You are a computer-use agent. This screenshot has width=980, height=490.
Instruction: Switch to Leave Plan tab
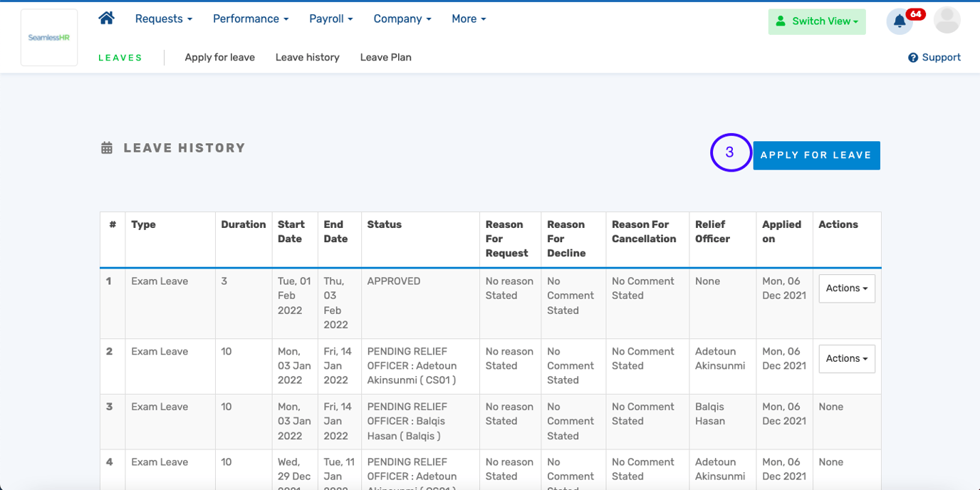coord(385,58)
